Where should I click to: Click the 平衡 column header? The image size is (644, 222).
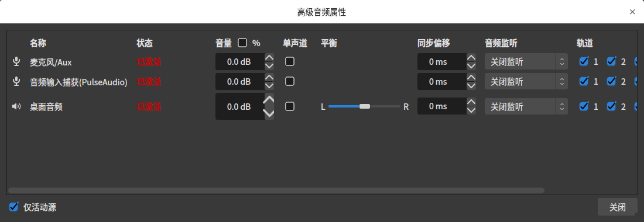(x=329, y=43)
